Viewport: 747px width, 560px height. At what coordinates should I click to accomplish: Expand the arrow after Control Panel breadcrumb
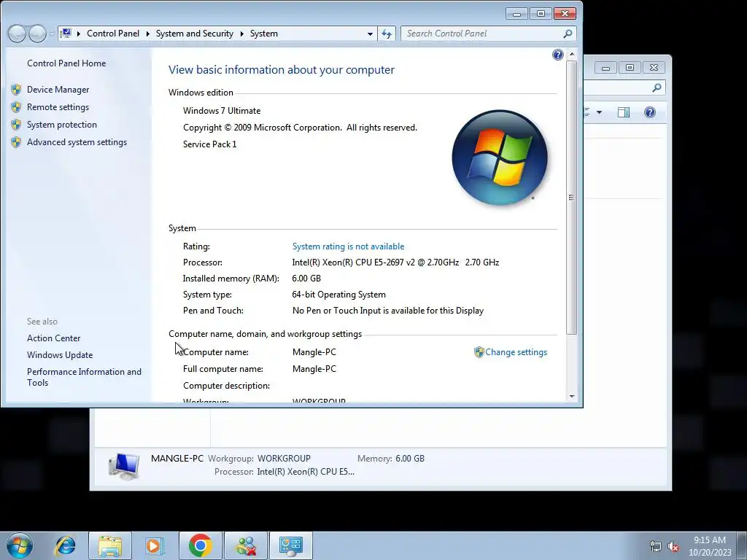point(147,34)
